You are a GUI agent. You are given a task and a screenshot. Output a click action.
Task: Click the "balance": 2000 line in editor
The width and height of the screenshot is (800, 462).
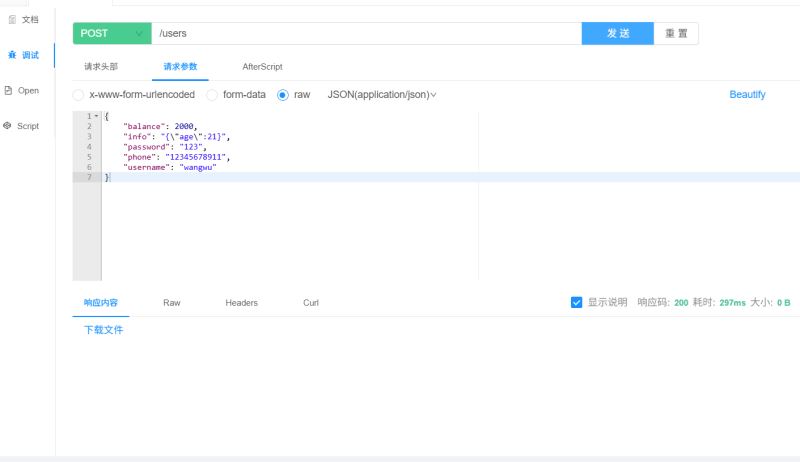click(x=160, y=126)
